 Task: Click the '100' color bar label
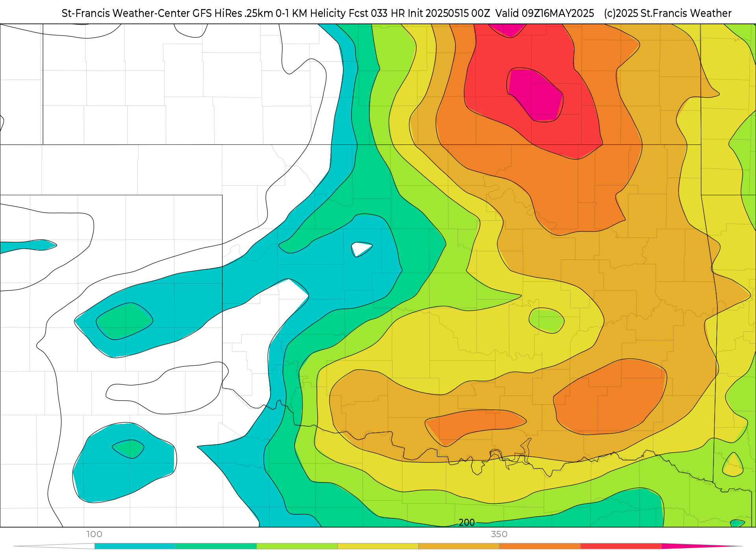(x=94, y=534)
